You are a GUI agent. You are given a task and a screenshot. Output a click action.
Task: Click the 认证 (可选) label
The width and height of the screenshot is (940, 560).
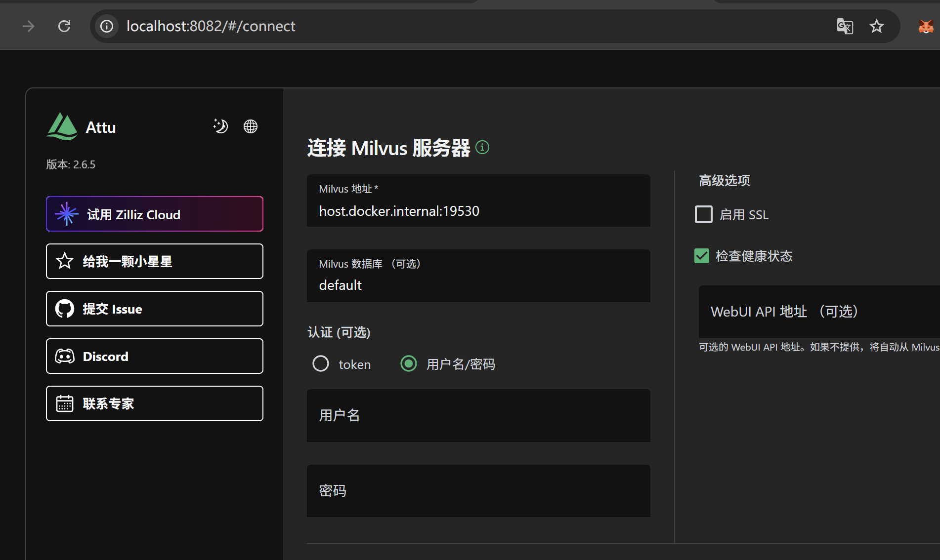[x=339, y=332]
